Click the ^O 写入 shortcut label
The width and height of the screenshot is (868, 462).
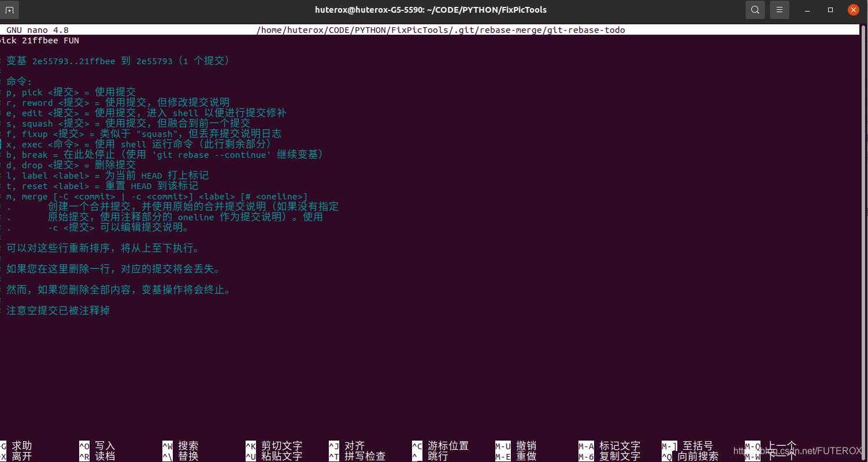97,446
